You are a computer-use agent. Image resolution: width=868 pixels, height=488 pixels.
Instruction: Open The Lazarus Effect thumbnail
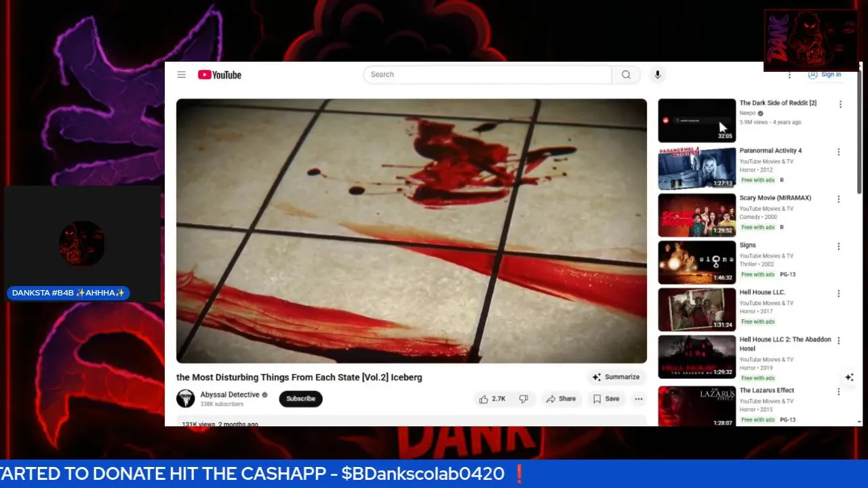[x=697, y=407]
